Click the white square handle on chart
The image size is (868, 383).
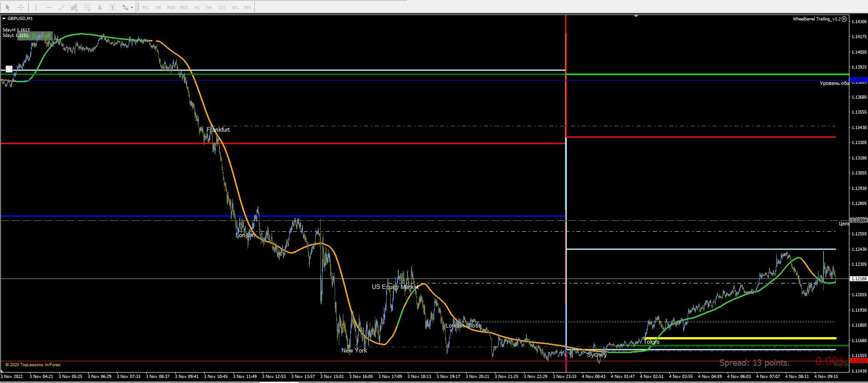click(x=9, y=70)
